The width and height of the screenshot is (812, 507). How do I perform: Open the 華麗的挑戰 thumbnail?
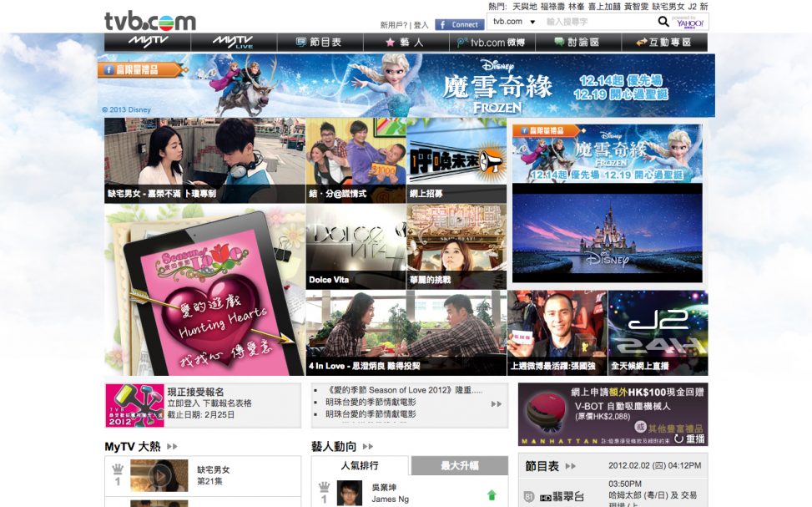[456, 246]
